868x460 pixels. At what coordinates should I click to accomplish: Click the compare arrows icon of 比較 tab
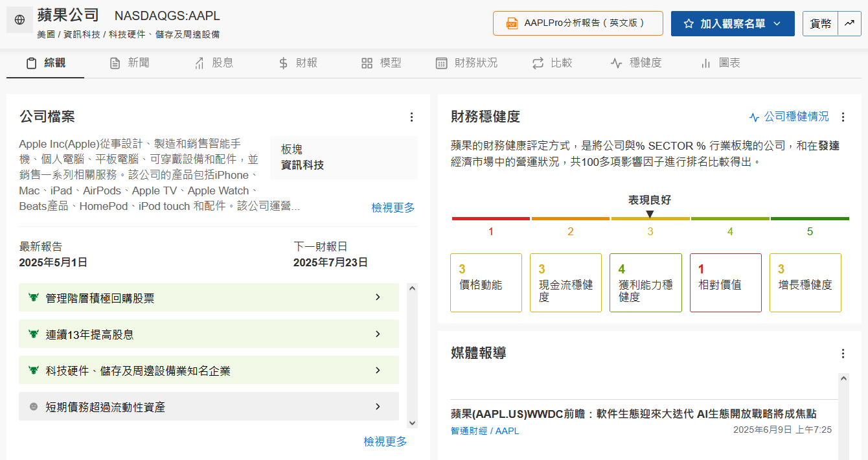pos(538,63)
